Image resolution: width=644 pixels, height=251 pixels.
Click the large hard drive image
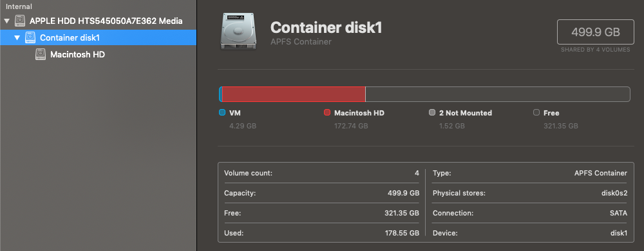point(239,31)
